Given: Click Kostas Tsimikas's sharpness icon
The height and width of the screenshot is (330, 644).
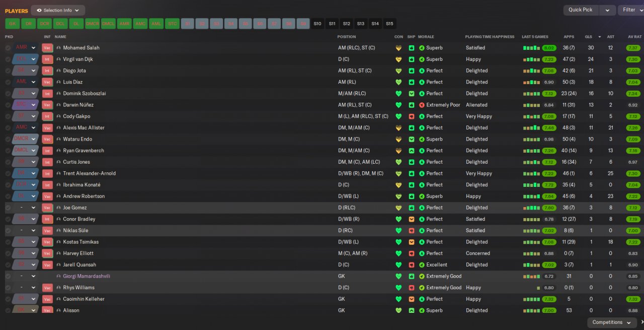Looking at the screenshot, I should tap(411, 242).
